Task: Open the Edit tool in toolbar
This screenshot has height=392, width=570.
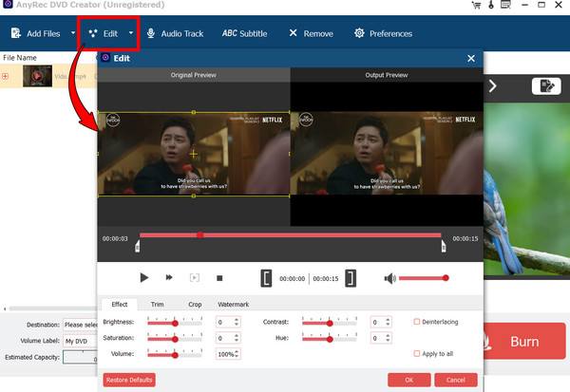Action: [104, 33]
